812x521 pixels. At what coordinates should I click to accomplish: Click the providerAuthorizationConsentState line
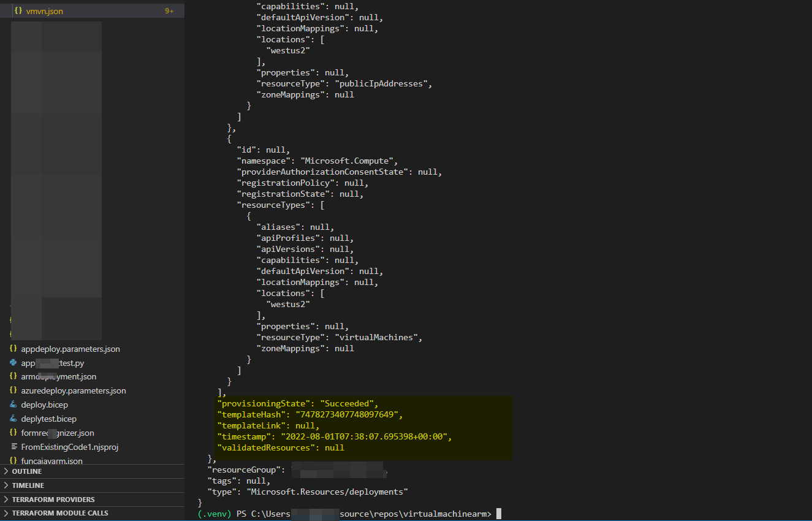pyautogui.click(x=340, y=172)
